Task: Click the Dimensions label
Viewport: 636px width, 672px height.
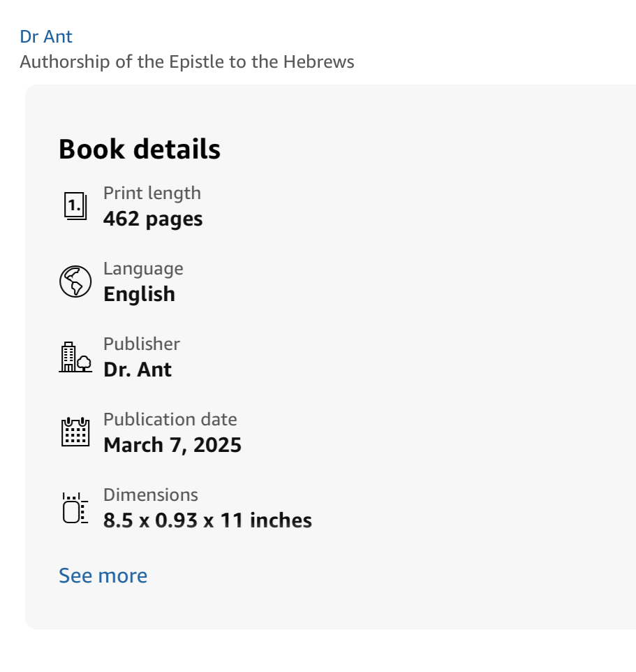Action: [x=151, y=495]
